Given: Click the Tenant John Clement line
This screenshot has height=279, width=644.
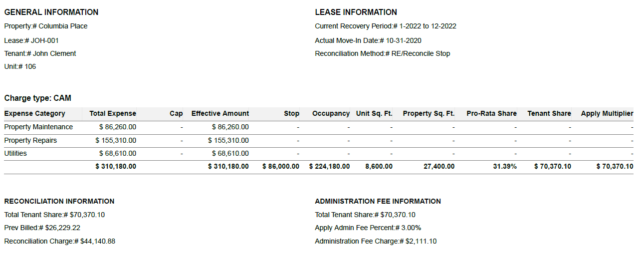Looking at the screenshot, I should coord(40,54).
